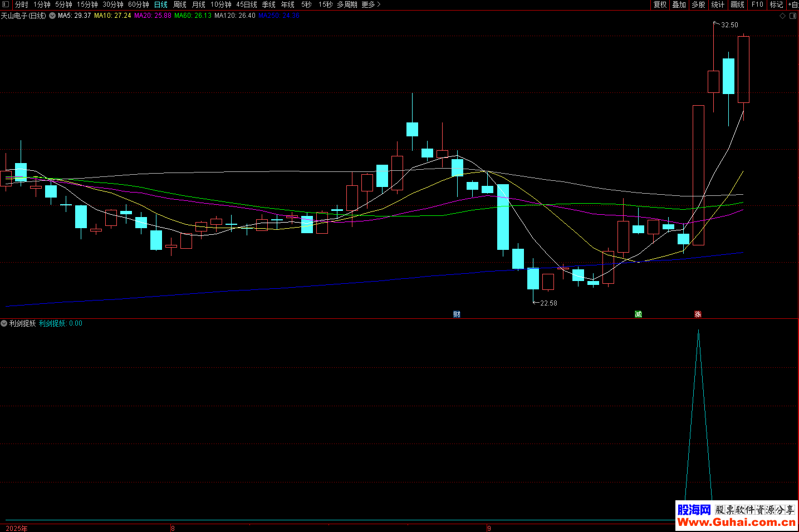Click the MA5: 29.37 label

tap(75, 16)
